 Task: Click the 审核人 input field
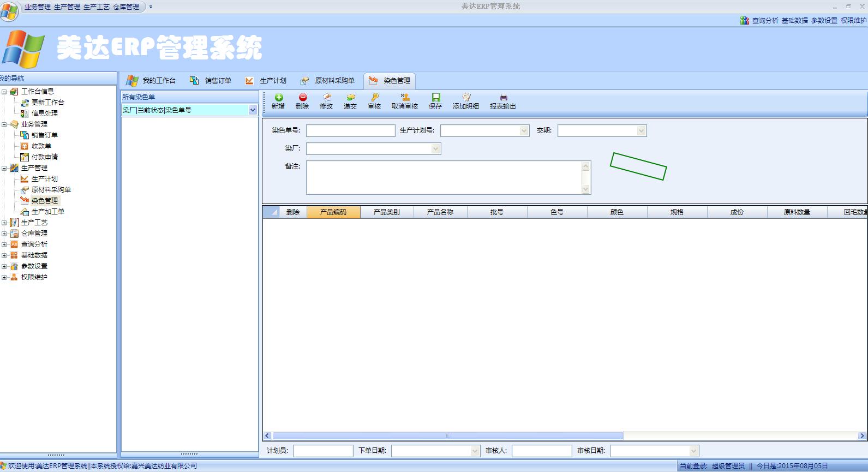click(542, 451)
